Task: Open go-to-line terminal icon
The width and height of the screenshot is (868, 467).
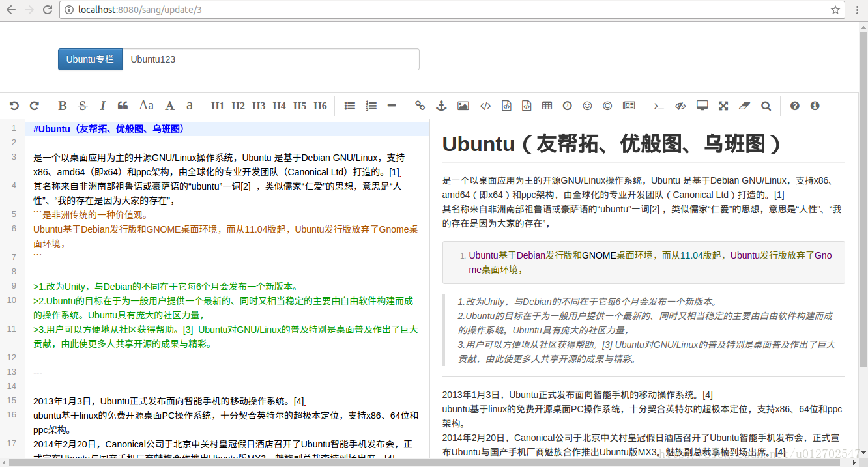Action: pos(659,106)
